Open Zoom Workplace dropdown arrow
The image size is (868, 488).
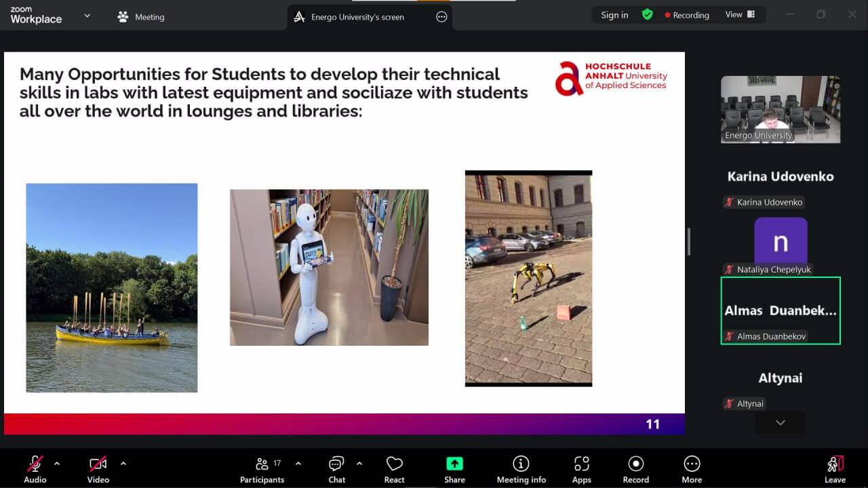point(87,16)
